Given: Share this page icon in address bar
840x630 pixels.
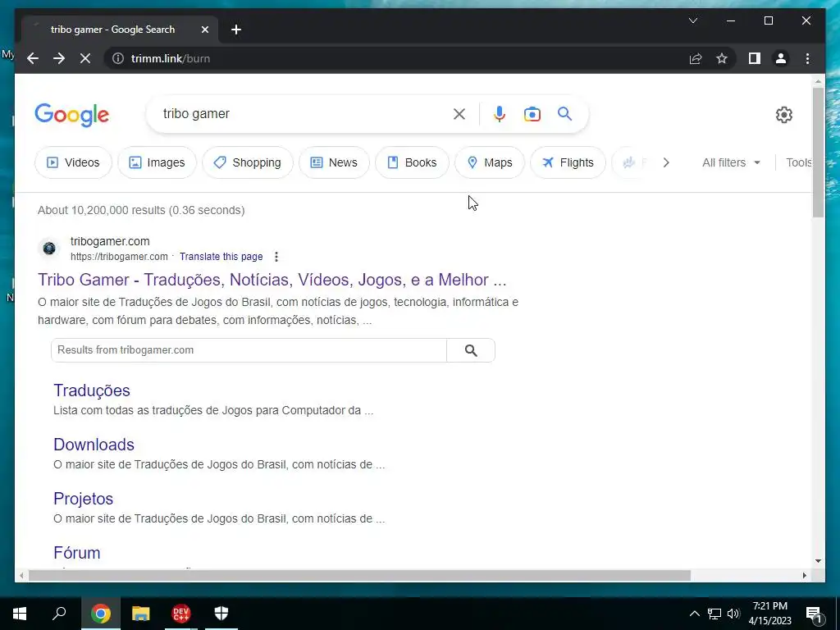Looking at the screenshot, I should tap(696, 58).
